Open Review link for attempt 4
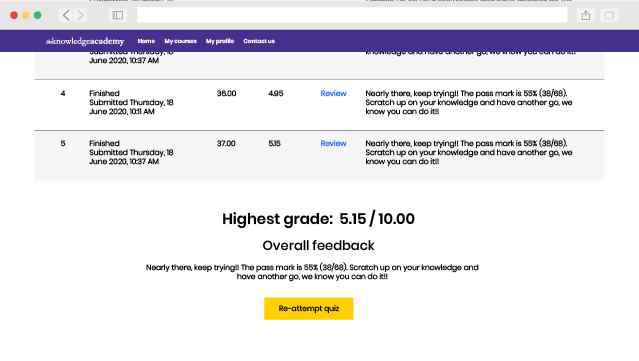This screenshot has width=639, height=361. pyautogui.click(x=333, y=93)
